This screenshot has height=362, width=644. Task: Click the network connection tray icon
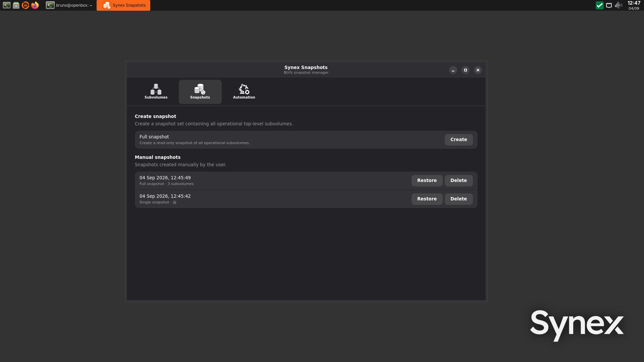[609, 5]
